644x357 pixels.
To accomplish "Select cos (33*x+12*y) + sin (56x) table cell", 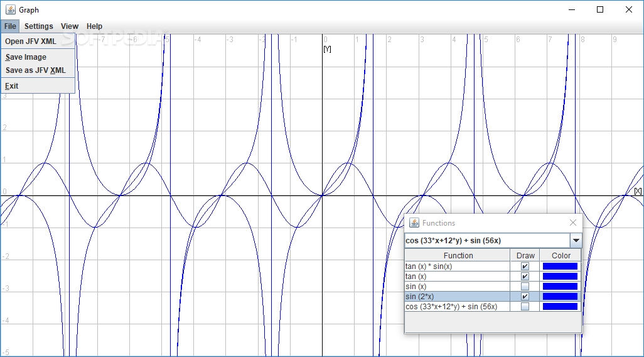I will coord(457,307).
